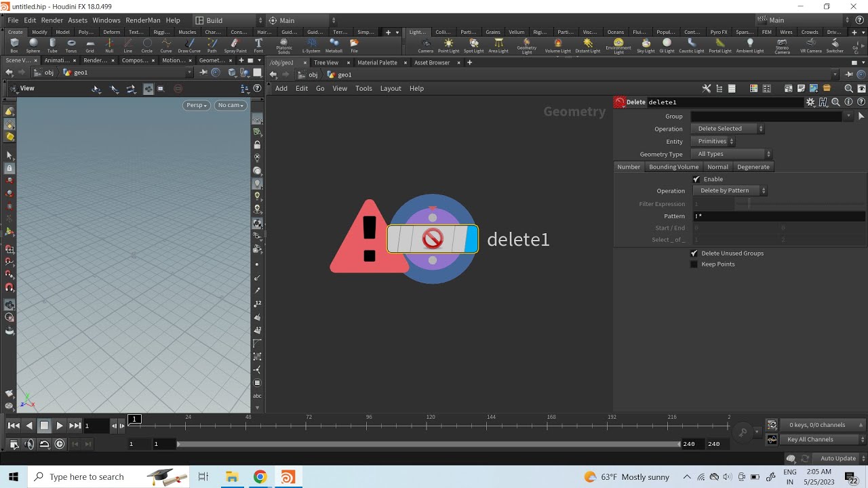Viewport: 868px width, 488px height.
Task: Select the Environment Light shelf tool
Action: pyautogui.click(x=618, y=45)
